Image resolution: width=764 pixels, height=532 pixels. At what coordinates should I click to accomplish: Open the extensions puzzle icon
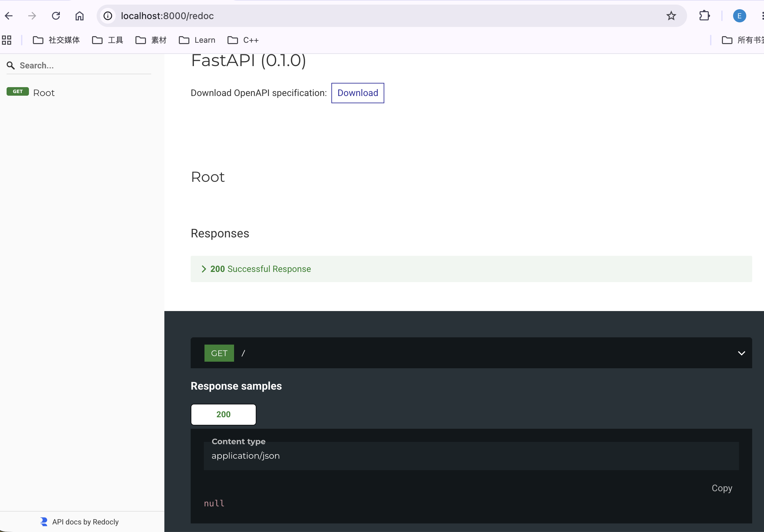[x=704, y=16]
